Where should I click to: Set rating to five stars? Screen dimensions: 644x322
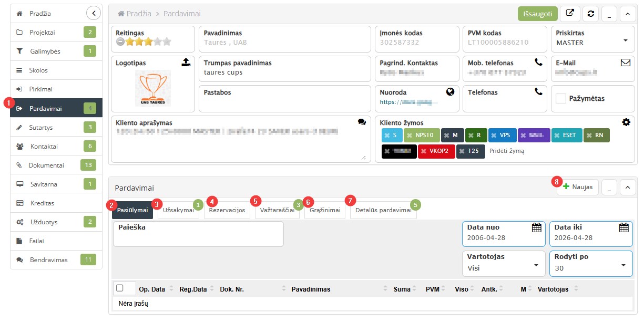[167, 42]
